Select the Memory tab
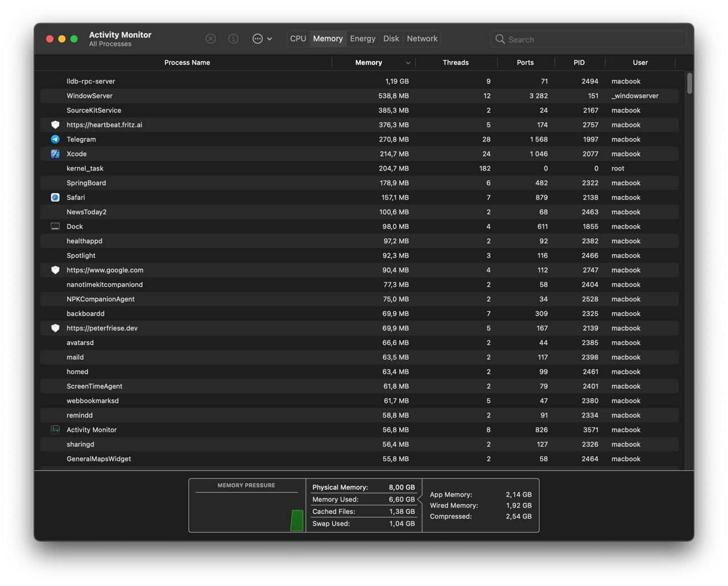728x586 pixels. click(328, 39)
